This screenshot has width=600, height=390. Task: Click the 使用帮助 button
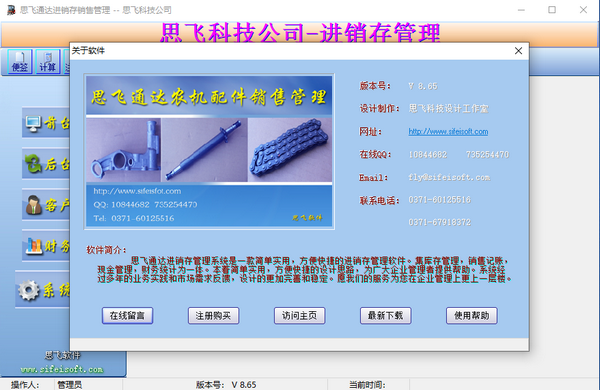471,316
